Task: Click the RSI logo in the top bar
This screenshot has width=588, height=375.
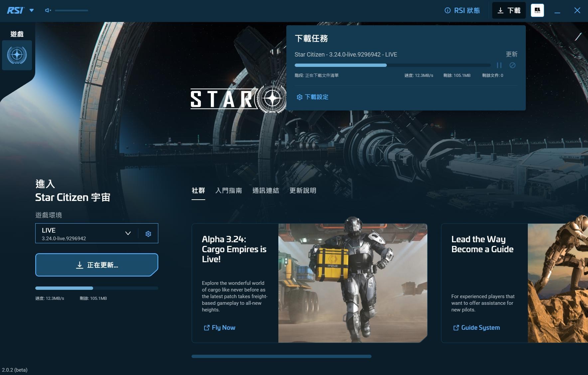Action: pyautogui.click(x=15, y=10)
